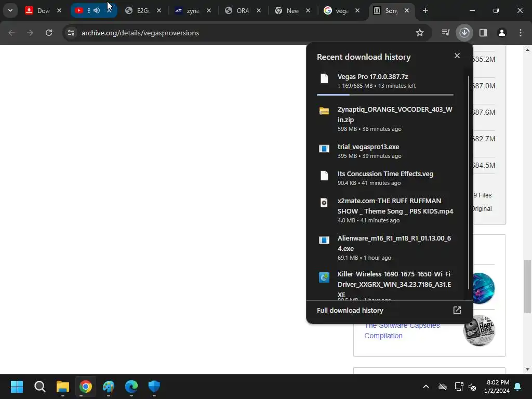Open the clock showing 8:02 PM
Image resolution: width=532 pixels, height=399 pixels.
click(x=497, y=387)
